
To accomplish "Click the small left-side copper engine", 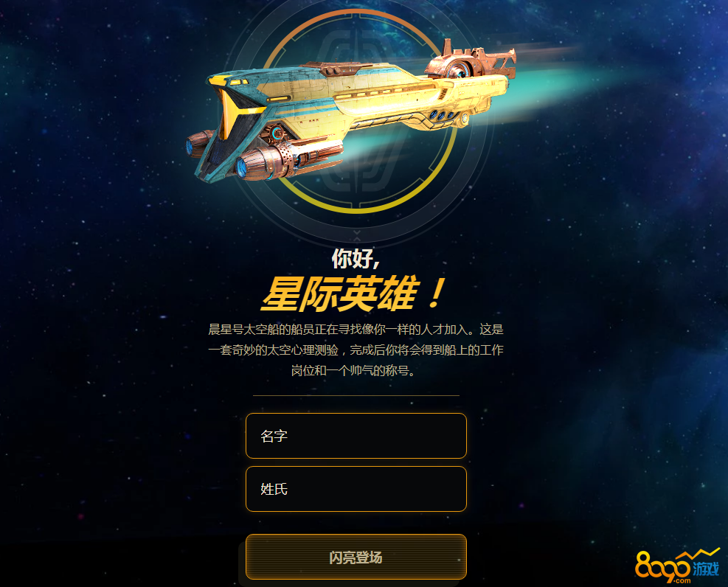I will (198, 144).
